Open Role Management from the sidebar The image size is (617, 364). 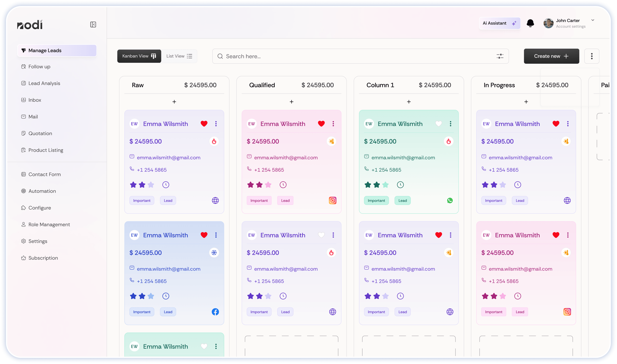(x=49, y=224)
